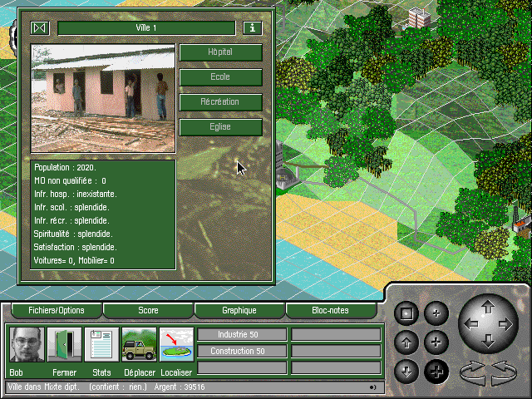Click the bowtie icon beside Ville 1 title
This screenshot has width=532, height=399.
pyautogui.click(x=40, y=28)
